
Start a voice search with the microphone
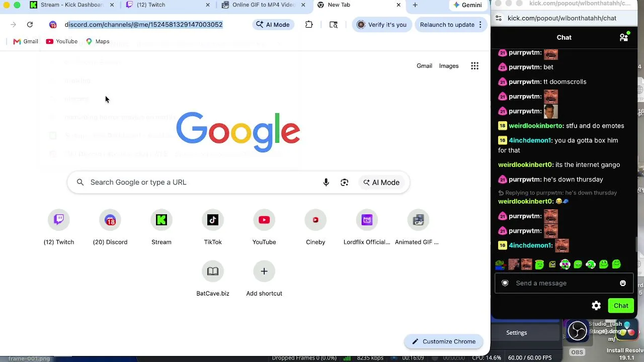(326, 183)
